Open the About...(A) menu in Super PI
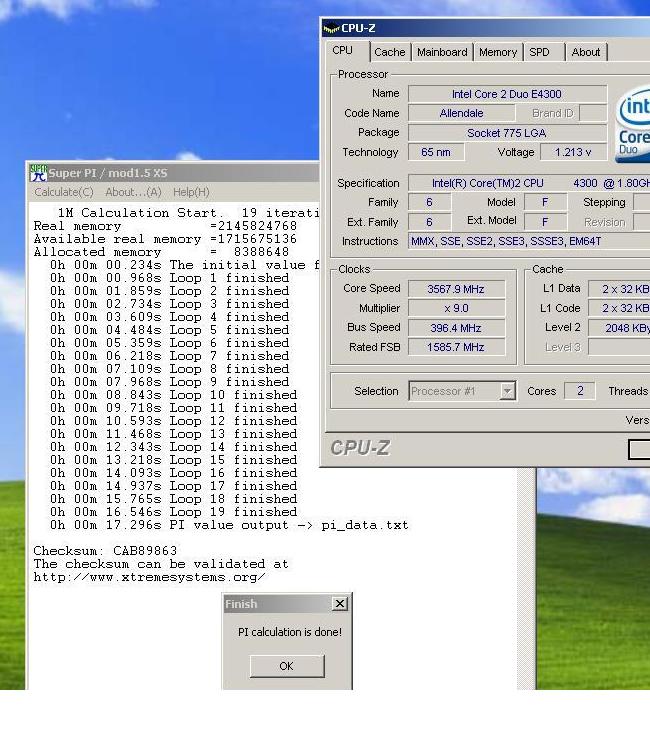 (133, 192)
